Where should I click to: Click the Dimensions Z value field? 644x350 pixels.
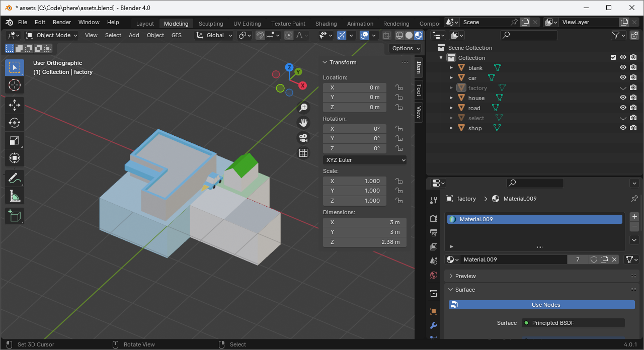tap(365, 242)
